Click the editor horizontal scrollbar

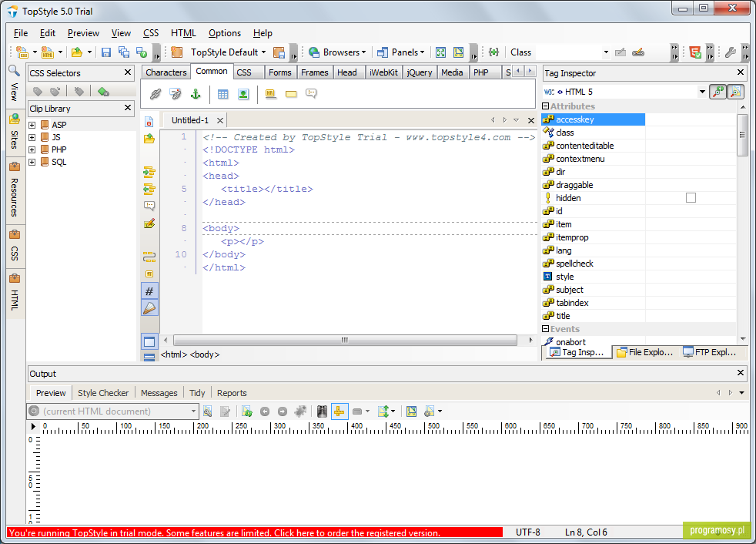tap(345, 341)
